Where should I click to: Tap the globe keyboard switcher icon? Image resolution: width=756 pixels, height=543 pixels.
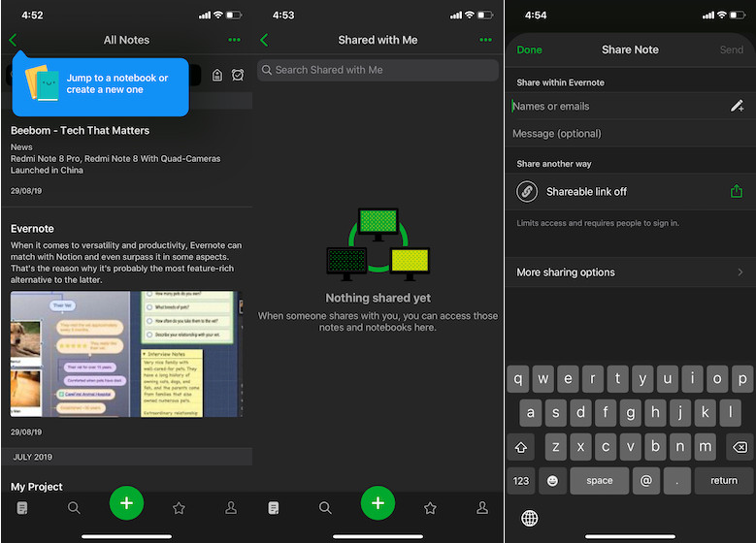529,519
